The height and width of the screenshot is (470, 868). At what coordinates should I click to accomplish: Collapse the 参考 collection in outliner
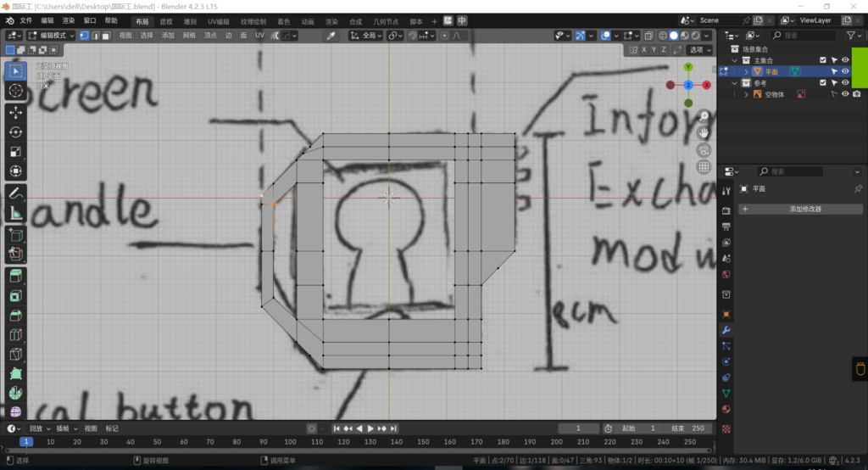click(736, 83)
